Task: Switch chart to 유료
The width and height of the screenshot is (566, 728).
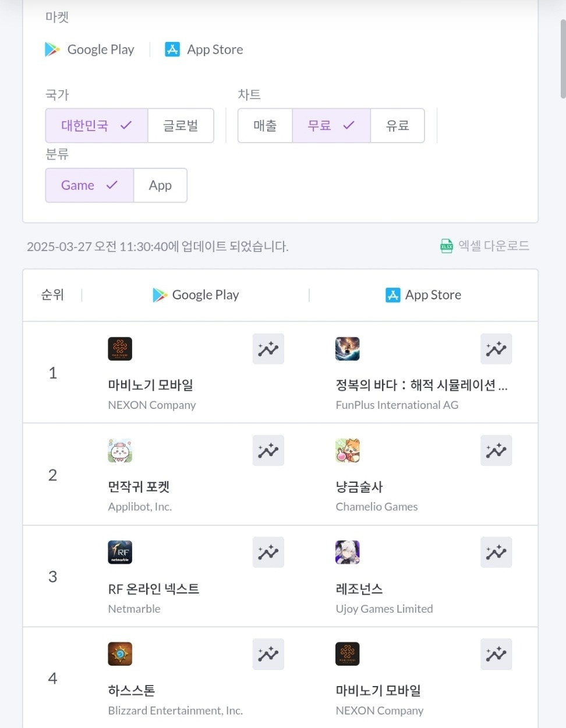Action: coord(397,125)
